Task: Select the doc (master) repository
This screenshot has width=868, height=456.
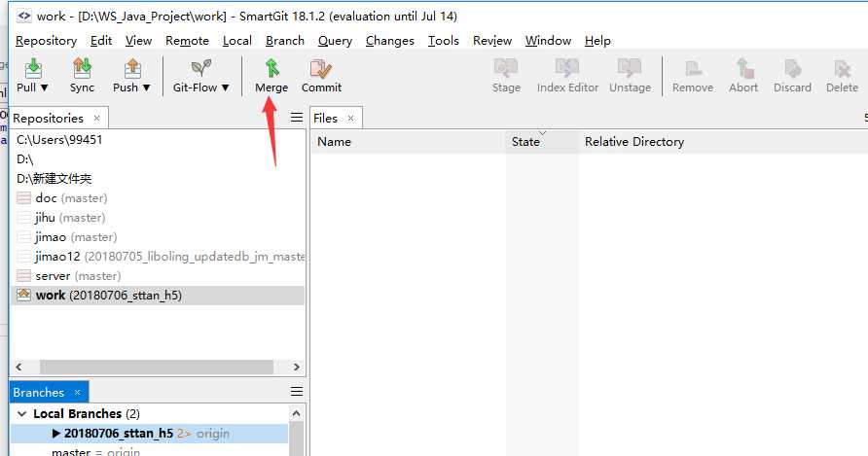Action: [x=158, y=198]
